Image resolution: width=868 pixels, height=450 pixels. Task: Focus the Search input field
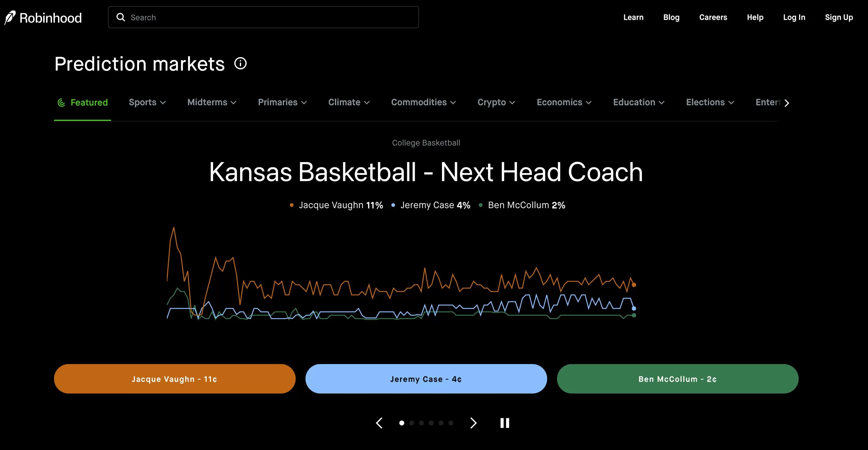(x=263, y=17)
